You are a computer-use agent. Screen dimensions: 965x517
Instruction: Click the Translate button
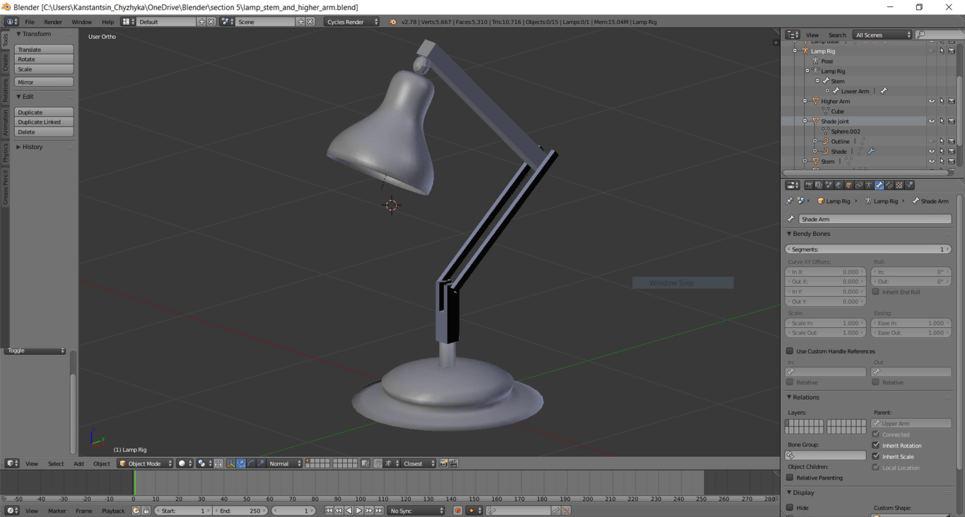pos(44,49)
